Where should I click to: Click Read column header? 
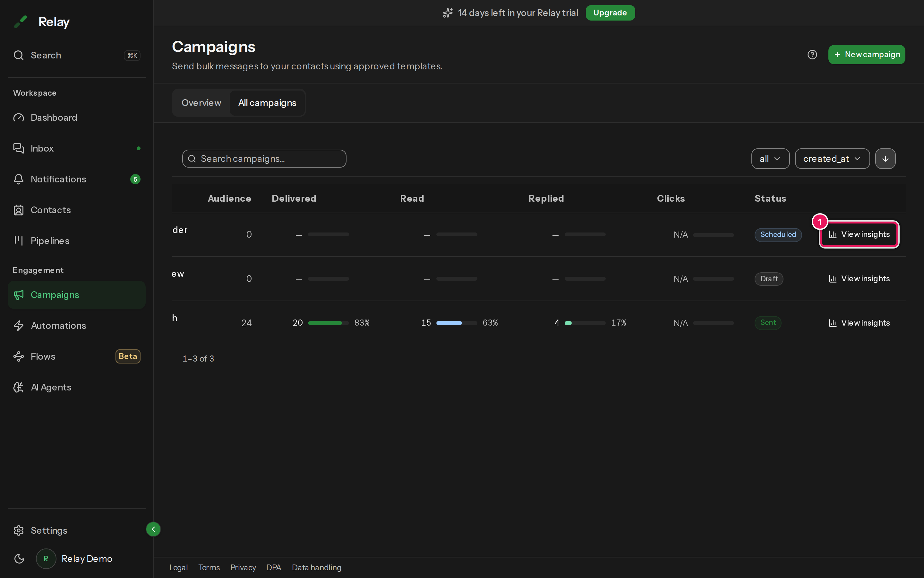412,198
